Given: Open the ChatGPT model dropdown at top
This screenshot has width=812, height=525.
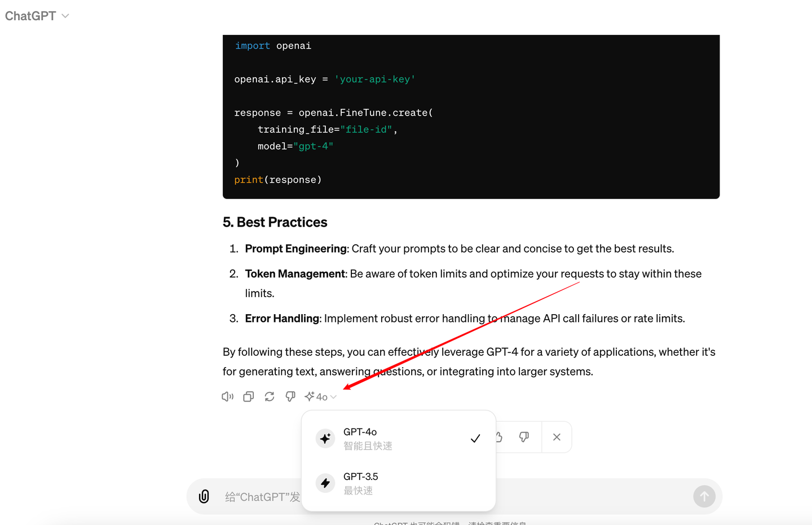Looking at the screenshot, I should click(x=37, y=16).
